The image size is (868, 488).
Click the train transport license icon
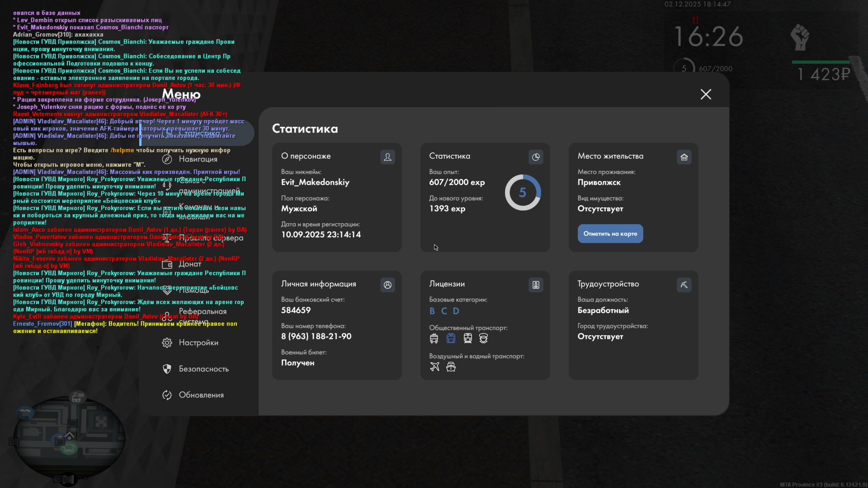pyautogui.click(x=467, y=338)
